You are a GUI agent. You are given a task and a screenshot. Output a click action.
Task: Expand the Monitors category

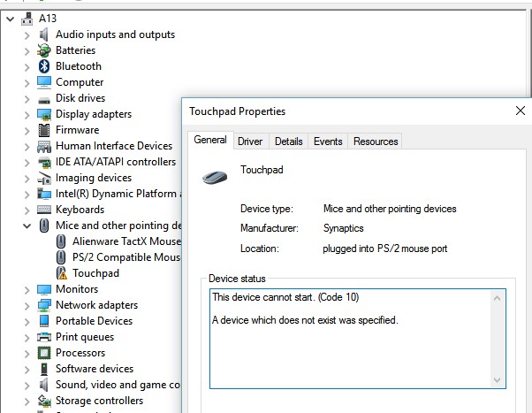(27, 289)
